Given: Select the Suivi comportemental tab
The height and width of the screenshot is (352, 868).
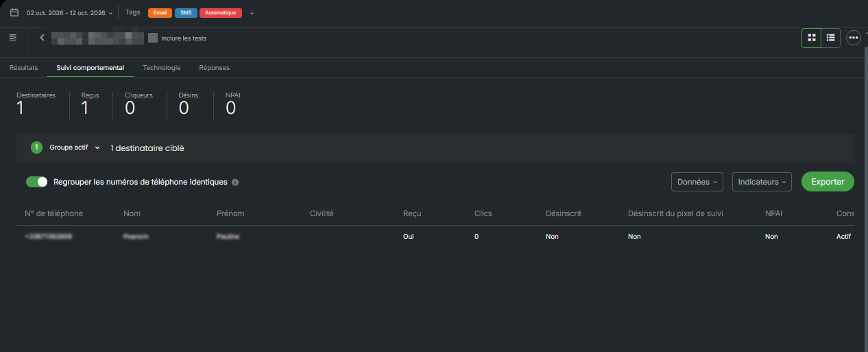Looking at the screenshot, I should coord(91,68).
